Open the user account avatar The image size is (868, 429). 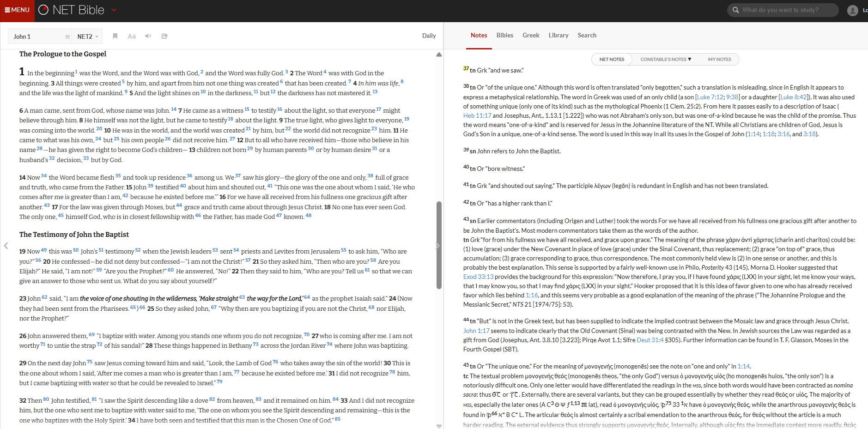point(852,10)
